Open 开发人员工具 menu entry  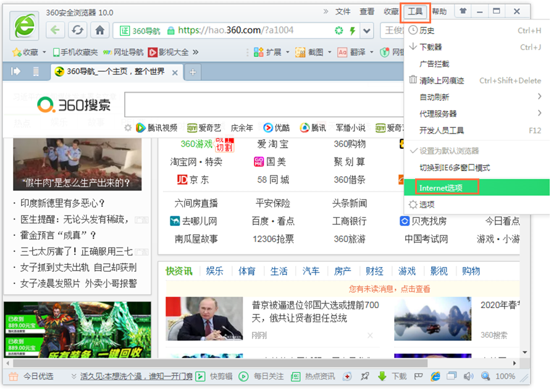tap(477, 130)
